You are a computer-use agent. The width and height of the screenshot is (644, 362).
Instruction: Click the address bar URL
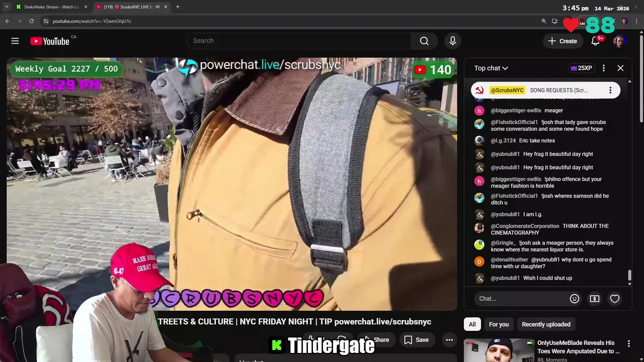(x=92, y=21)
